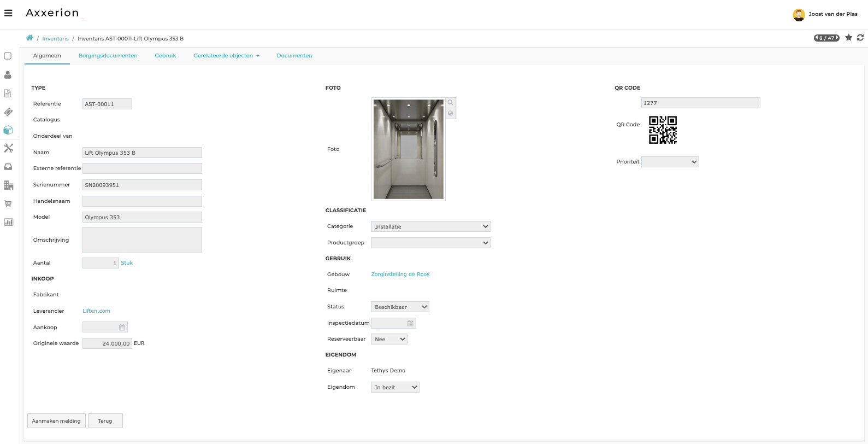Refresh the page with the reload icon
The width and height of the screenshot is (868, 444).
[x=860, y=37]
